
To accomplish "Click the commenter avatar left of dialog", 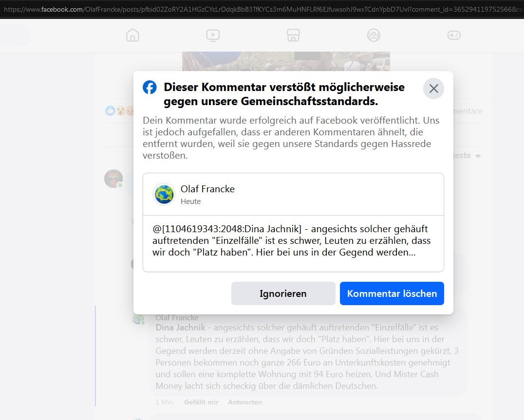I will 113,179.
